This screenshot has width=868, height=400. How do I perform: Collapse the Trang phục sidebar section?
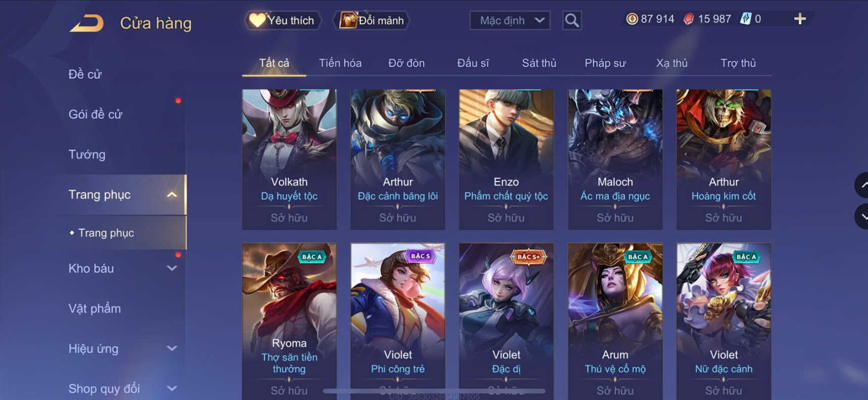(x=172, y=195)
